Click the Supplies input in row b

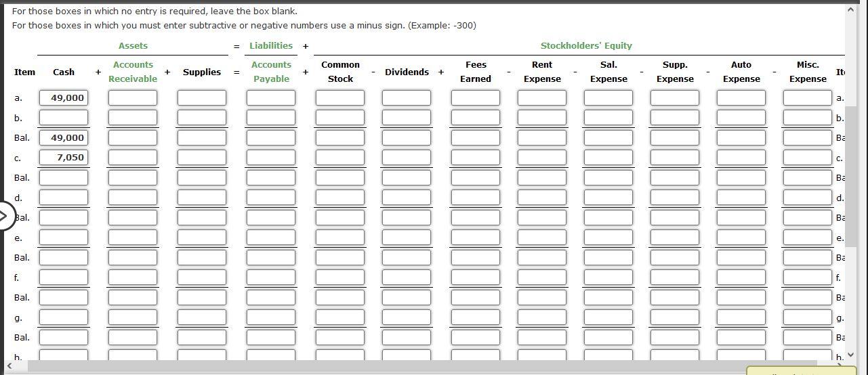pyautogui.click(x=202, y=118)
